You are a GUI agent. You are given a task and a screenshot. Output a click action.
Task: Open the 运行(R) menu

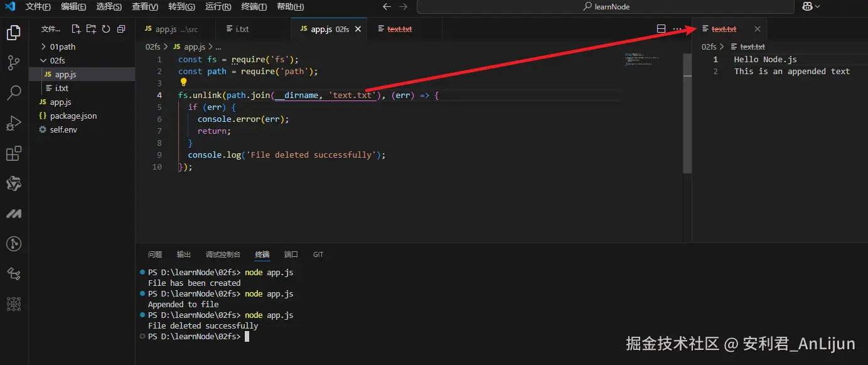(x=218, y=7)
